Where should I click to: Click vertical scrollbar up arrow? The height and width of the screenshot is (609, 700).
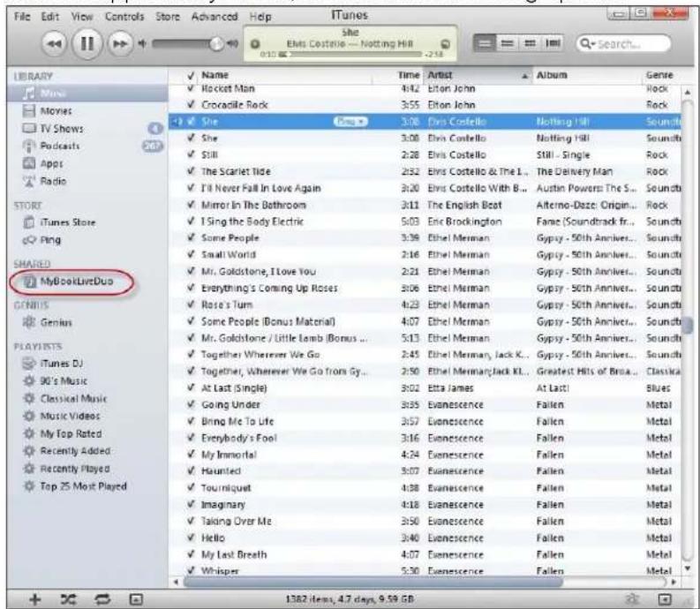[688, 92]
